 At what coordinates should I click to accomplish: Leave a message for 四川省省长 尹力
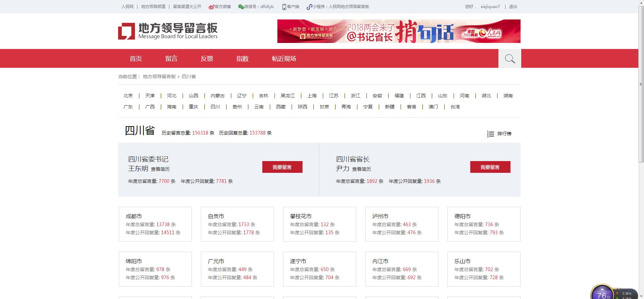coord(490,167)
